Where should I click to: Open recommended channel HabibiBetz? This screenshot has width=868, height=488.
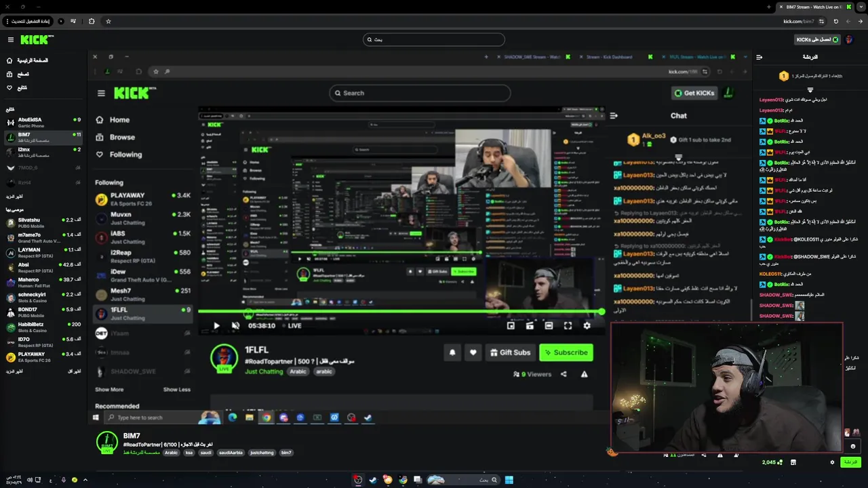click(43, 327)
